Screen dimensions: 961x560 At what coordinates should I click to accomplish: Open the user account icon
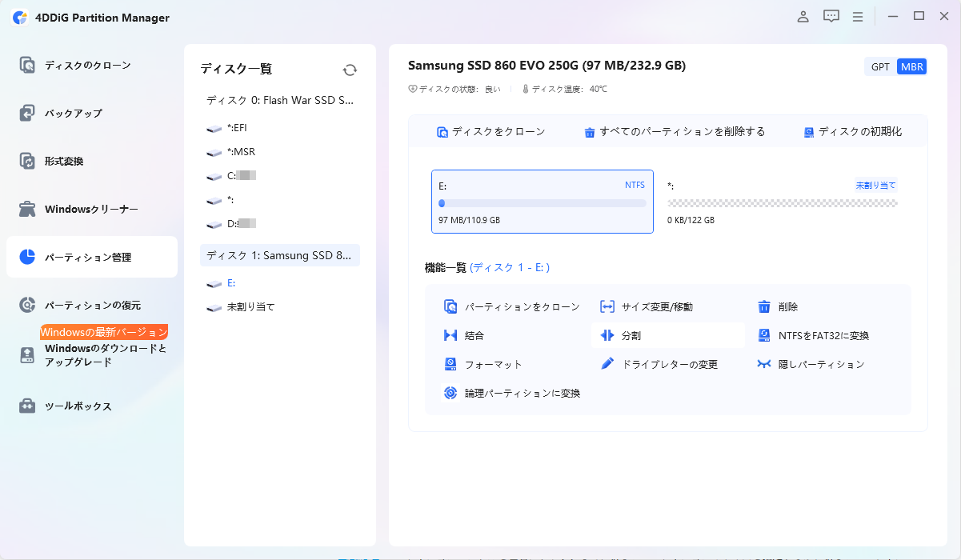pyautogui.click(x=803, y=16)
